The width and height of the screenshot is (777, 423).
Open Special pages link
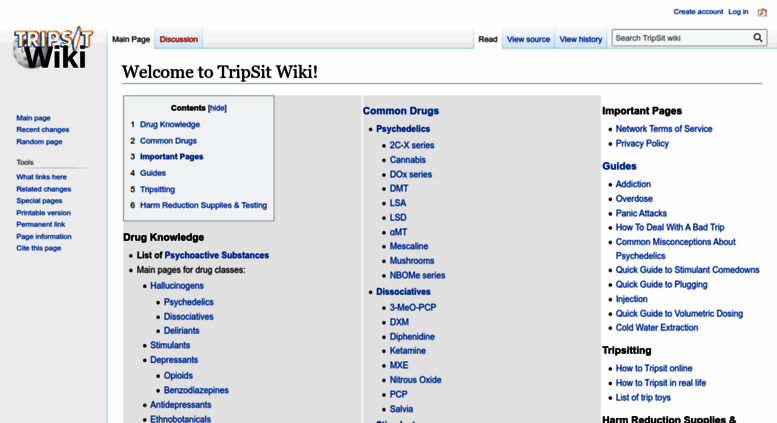tap(39, 201)
